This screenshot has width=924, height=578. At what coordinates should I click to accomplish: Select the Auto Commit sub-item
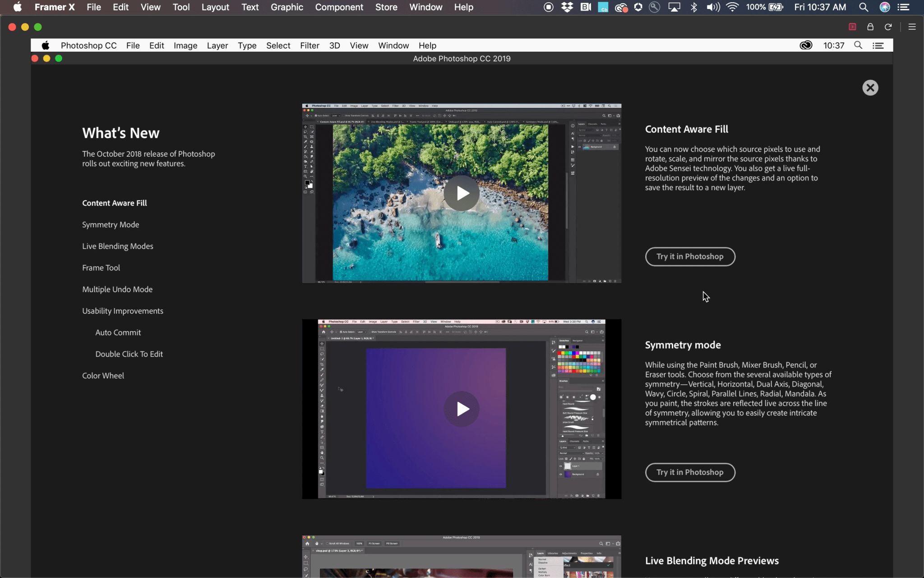(118, 333)
